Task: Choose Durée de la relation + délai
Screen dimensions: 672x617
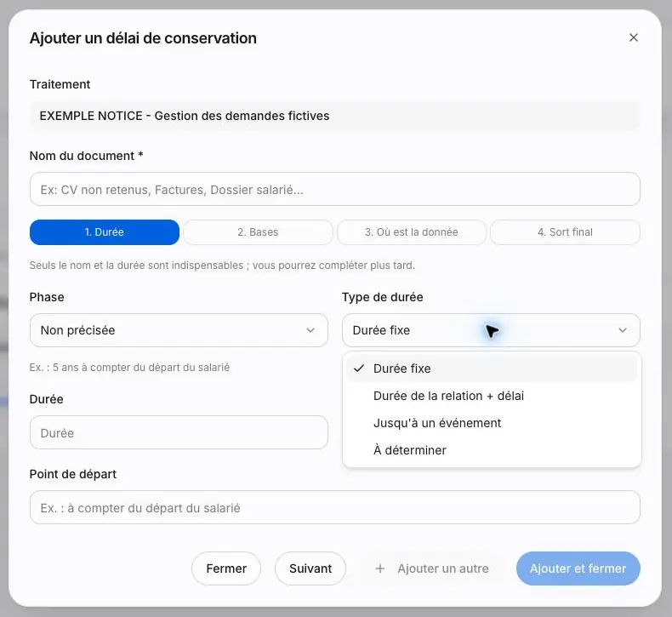Action: point(492,396)
